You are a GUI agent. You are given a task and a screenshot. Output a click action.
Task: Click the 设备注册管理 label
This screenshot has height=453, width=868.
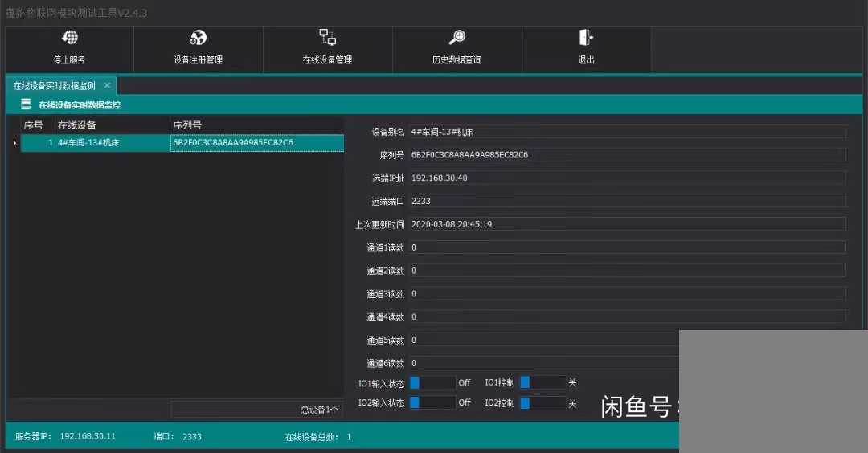(x=199, y=59)
